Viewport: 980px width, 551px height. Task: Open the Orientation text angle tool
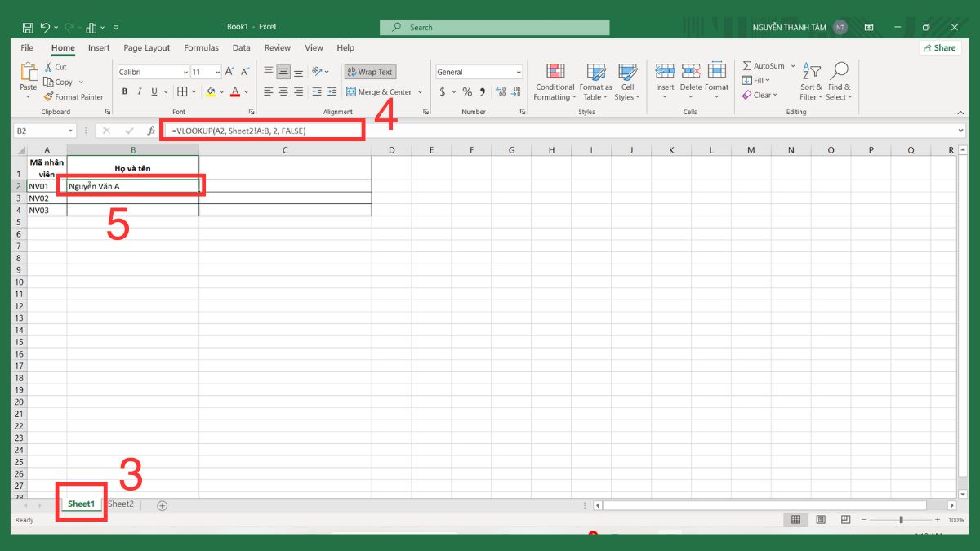[x=318, y=72]
